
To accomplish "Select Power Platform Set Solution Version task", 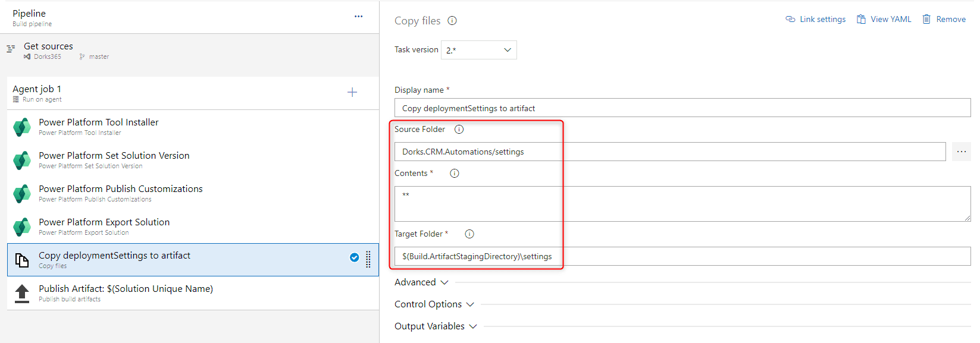I will click(x=193, y=160).
